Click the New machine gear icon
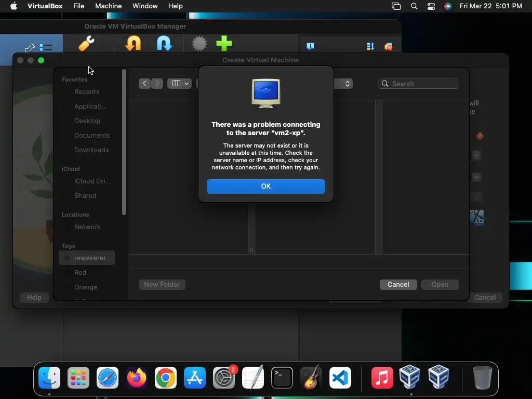 tap(199, 44)
